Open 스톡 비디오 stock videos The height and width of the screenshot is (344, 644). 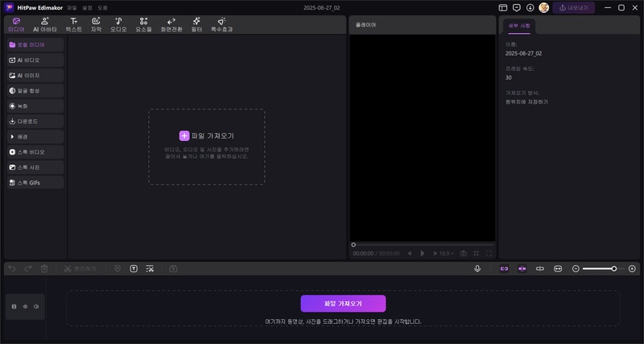(35, 152)
